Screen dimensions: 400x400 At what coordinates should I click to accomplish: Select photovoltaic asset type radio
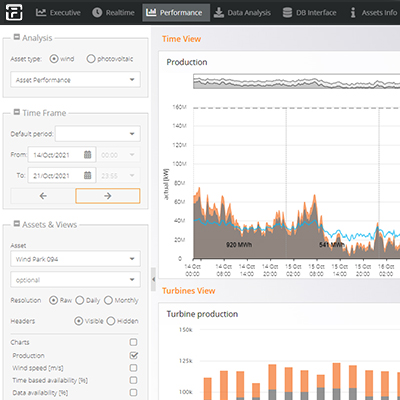[x=91, y=59]
